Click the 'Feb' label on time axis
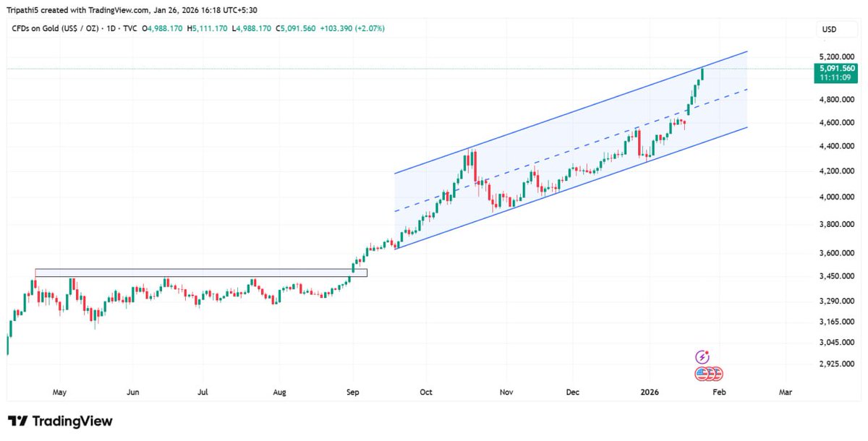The image size is (868, 441). [719, 393]
